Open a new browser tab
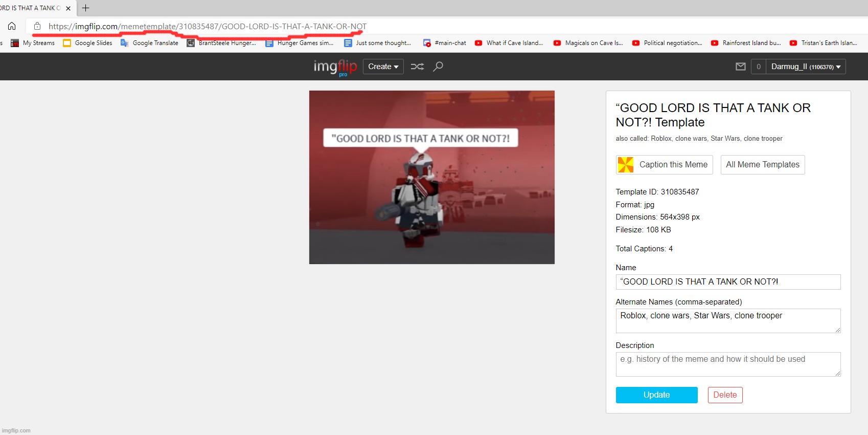Viewport: 868px width, 435px height. click(85, 8)
